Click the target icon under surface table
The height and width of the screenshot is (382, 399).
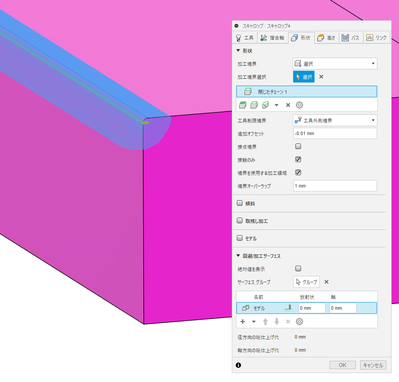click(299, 322)
